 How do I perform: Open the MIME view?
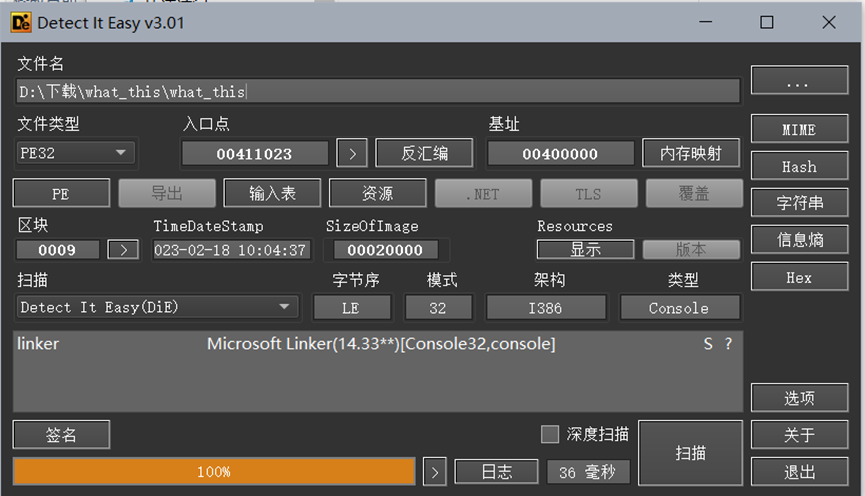coord(799,129)
